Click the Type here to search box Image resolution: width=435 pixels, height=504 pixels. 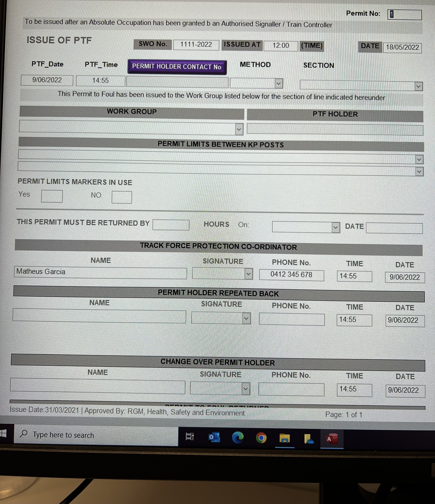coord(97,435)
